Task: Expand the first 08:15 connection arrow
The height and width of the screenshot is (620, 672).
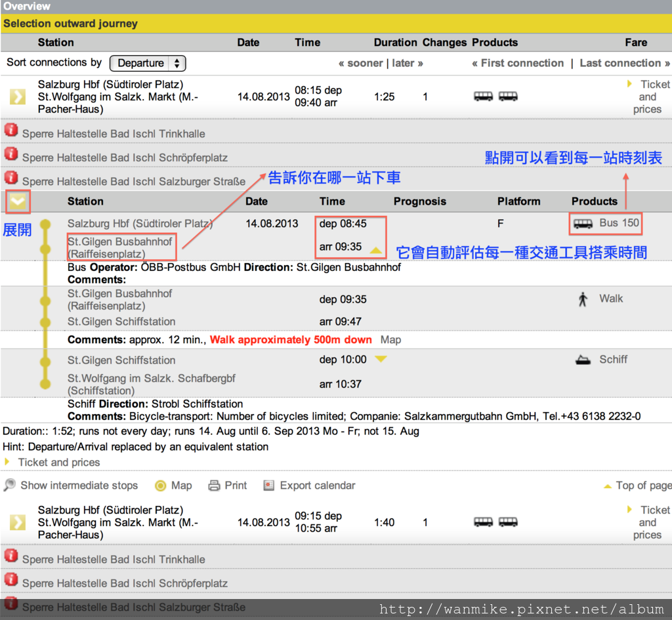Action: tap(18, 97)
